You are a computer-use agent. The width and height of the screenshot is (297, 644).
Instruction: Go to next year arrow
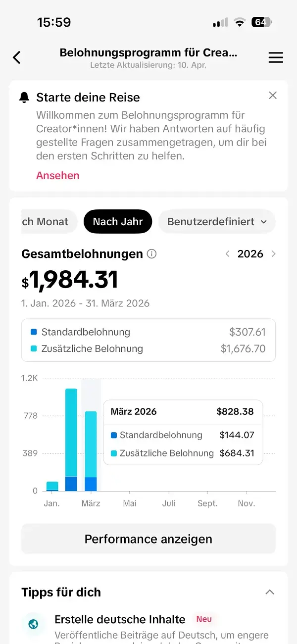pyautogui.click(x=274, y=254)
